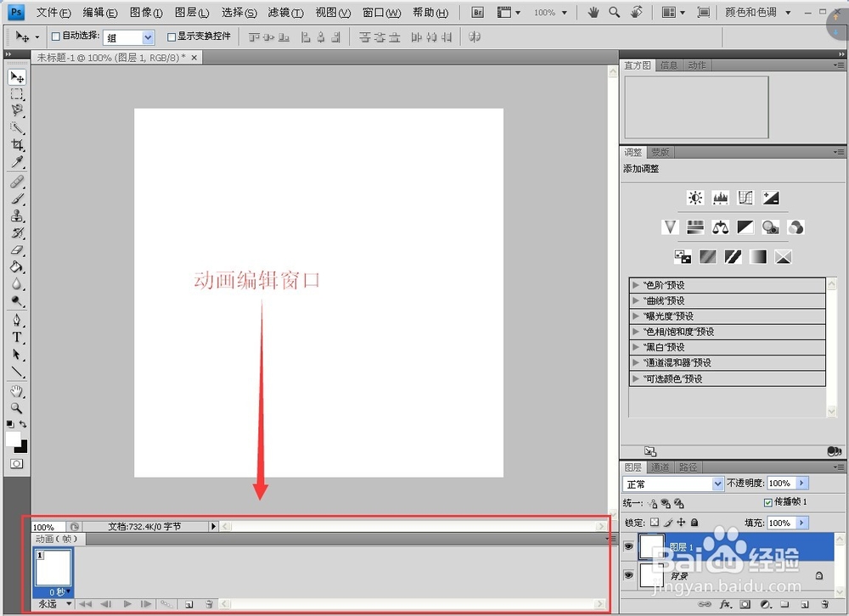Open the 正常 blend mode dropdown
Screen dimensions: 849x616
[718, 484]
